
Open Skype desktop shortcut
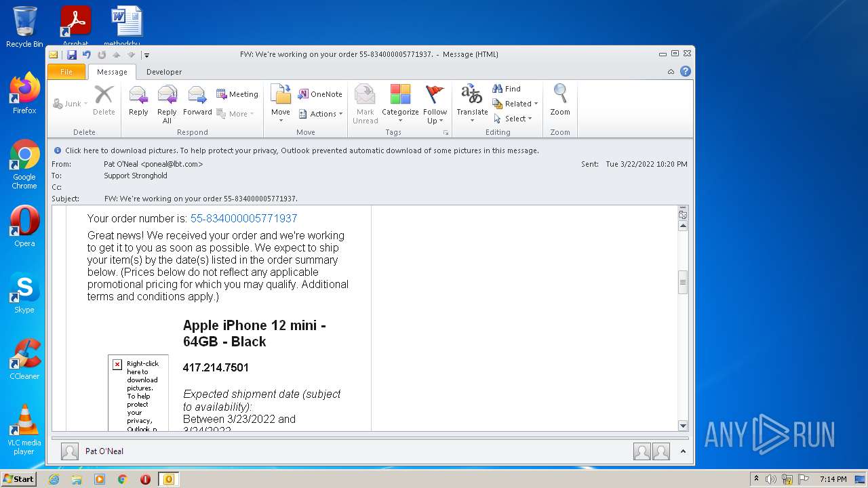[x=24, y=293]
